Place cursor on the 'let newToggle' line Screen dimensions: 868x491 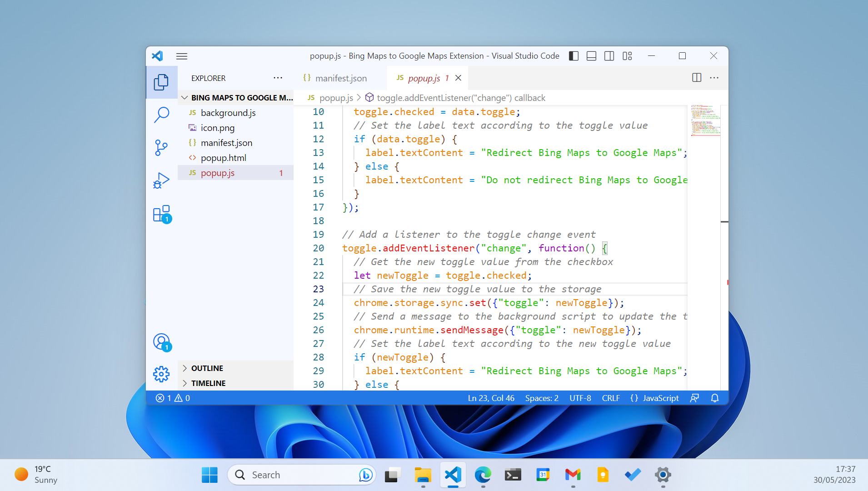[x=443, y=276]
